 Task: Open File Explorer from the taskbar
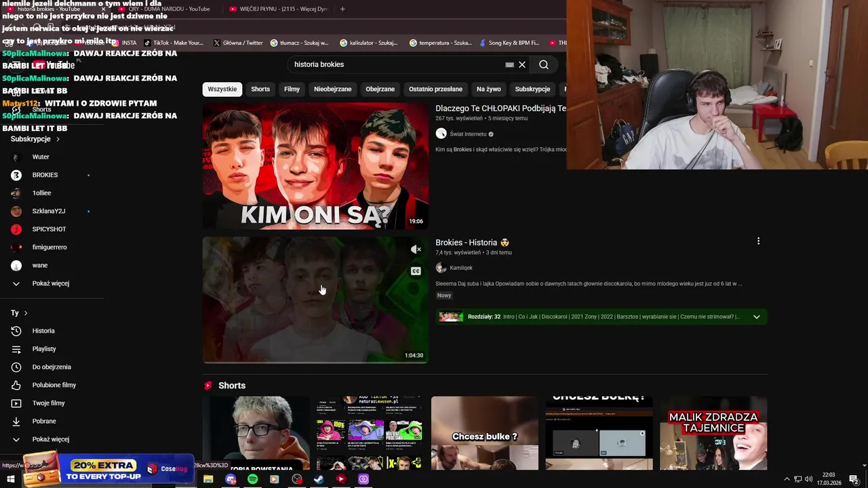tap(208, 479)
